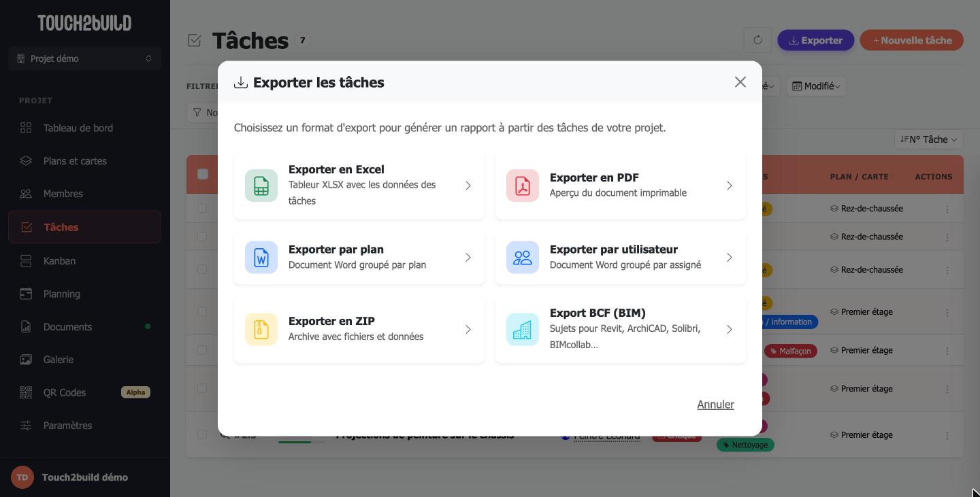Tick the checkbox on the Malfaçon row

202,350
